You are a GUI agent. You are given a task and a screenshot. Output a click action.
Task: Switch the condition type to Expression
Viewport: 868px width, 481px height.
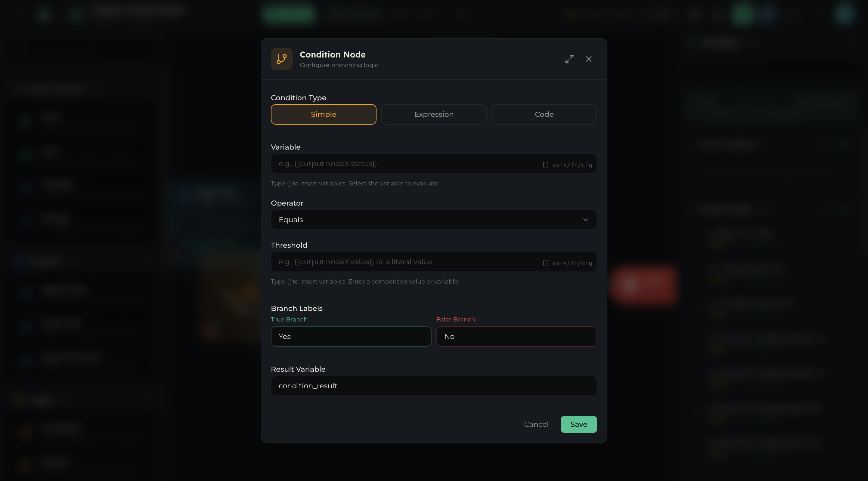[x=434, y=114]
